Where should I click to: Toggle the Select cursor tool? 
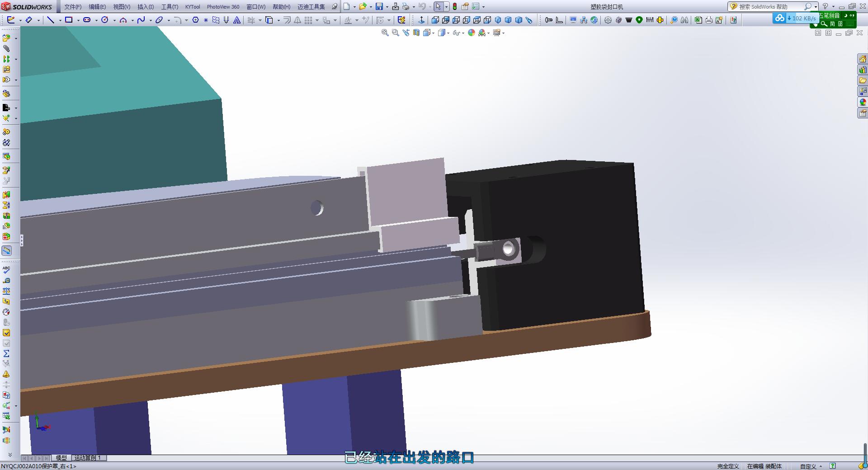(x=438, y=7)
